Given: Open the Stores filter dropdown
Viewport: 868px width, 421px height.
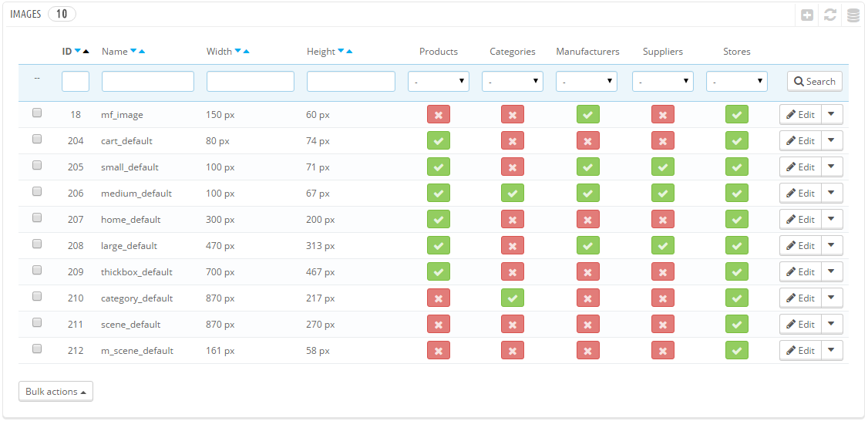Looking at the screenshot, I should point(737,82).
